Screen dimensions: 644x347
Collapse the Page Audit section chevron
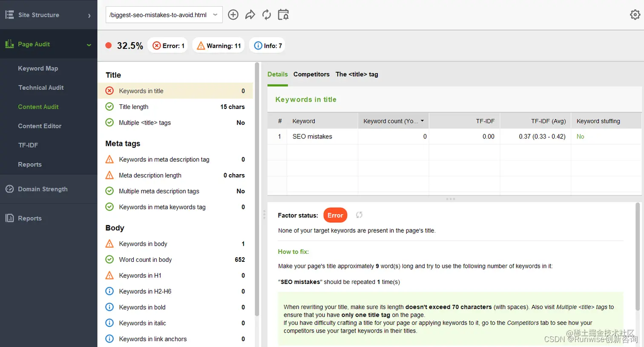(x=89, y=45)
